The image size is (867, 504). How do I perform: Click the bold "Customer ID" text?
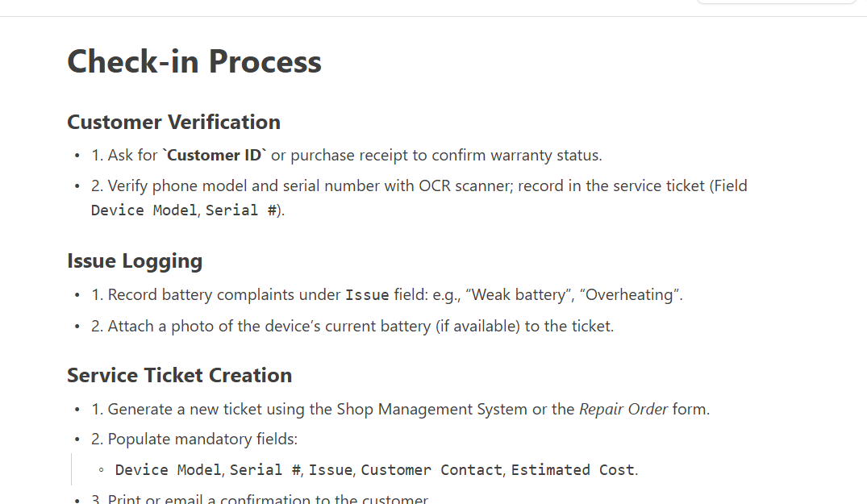[214, 156]
